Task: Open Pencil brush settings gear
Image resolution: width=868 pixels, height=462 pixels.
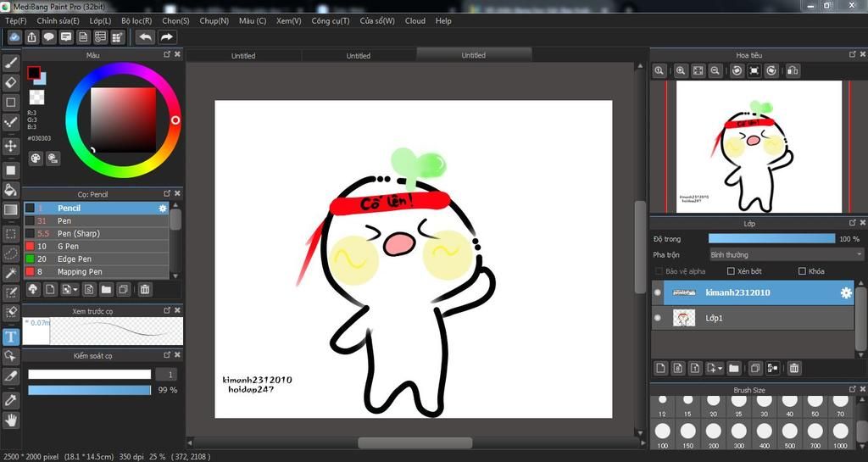Action: click(162, 208)
